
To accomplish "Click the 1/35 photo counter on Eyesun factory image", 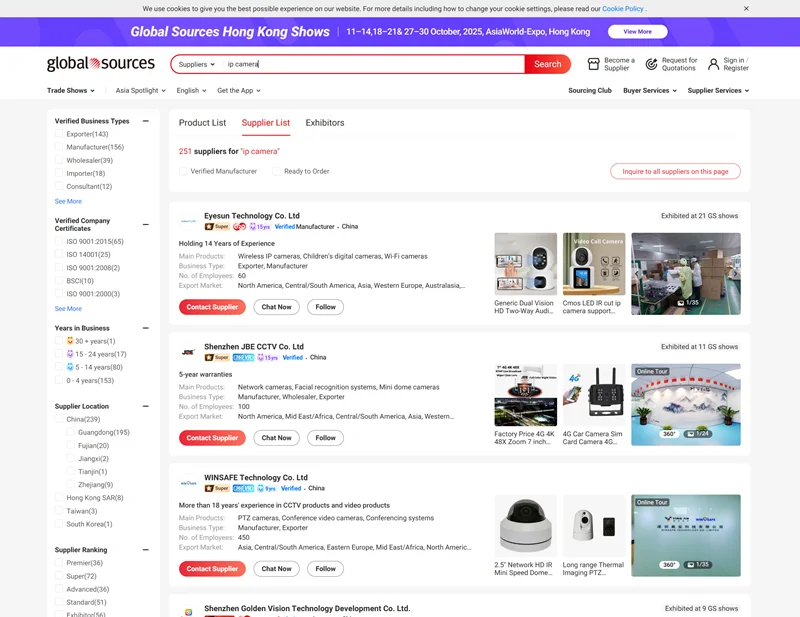I will pos(688,303).
